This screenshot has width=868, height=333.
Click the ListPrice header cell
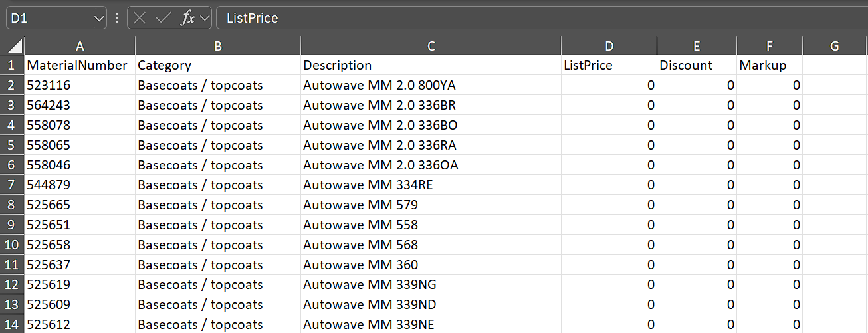(609, 65)
